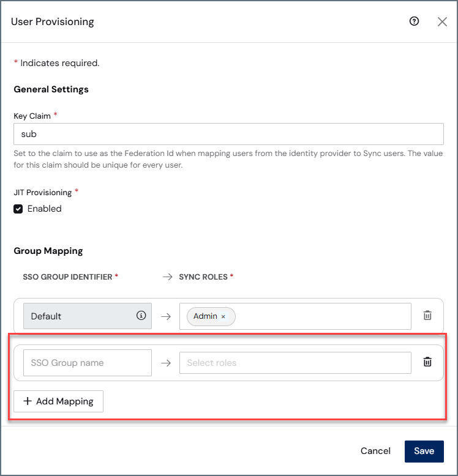
Task: Open the Sync Roles selector with Admin
Action: click(x=295, y=316)
